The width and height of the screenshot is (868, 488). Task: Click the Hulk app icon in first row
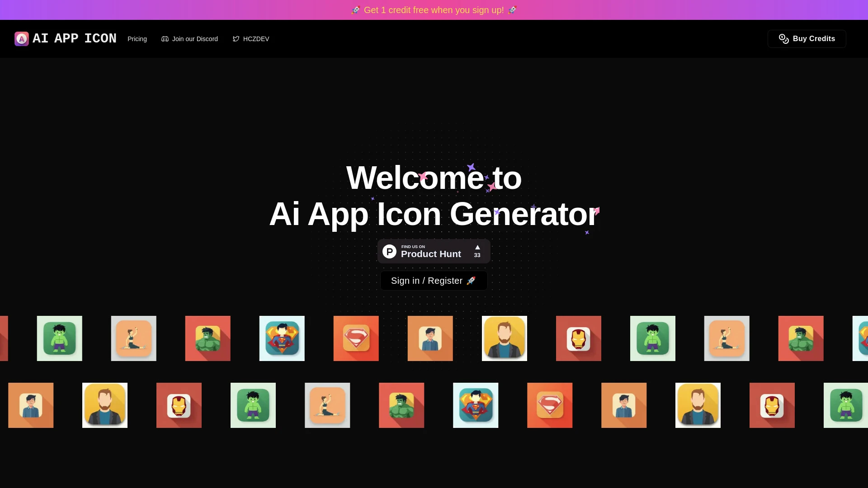coord(60,338)
